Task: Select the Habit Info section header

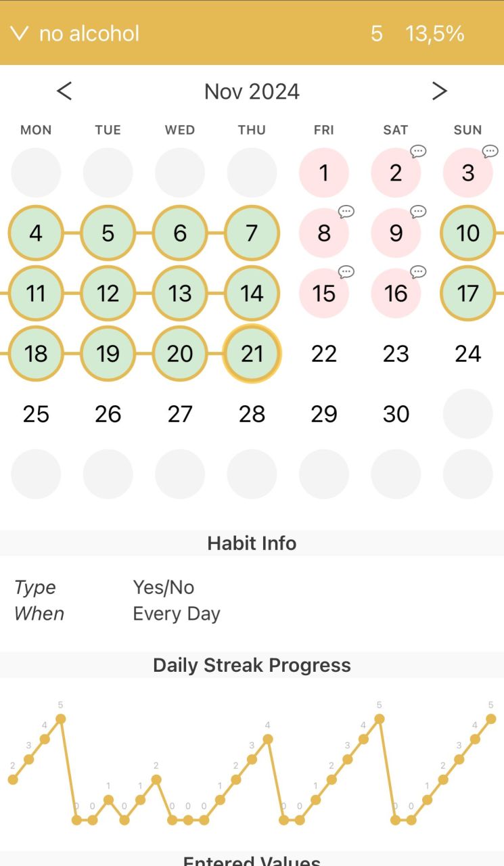Action: pos(252,543)
